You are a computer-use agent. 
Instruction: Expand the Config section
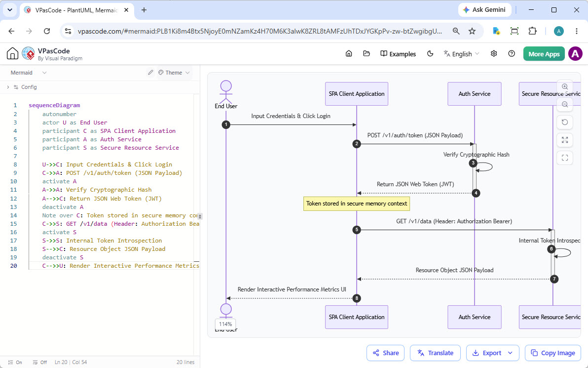(22, 87)
